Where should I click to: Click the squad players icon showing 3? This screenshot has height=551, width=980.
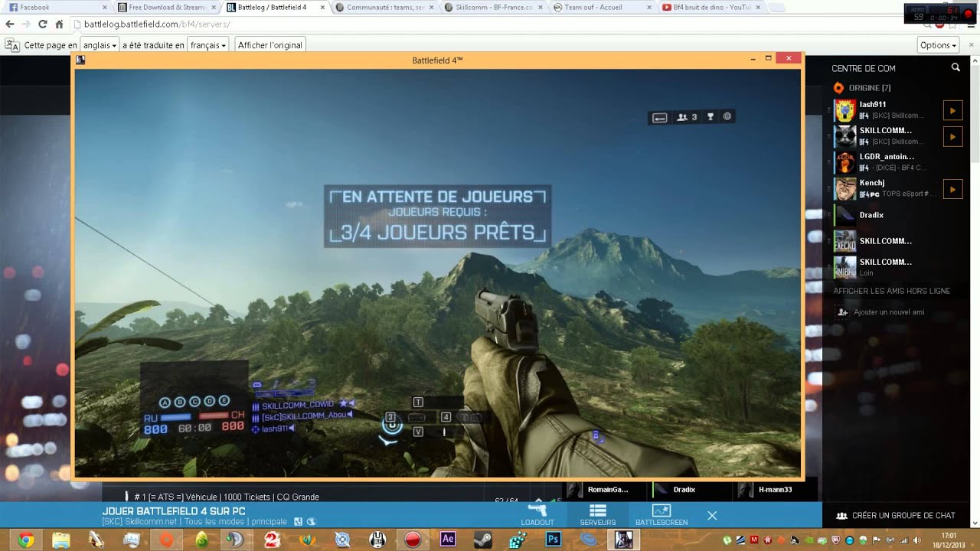687,117
